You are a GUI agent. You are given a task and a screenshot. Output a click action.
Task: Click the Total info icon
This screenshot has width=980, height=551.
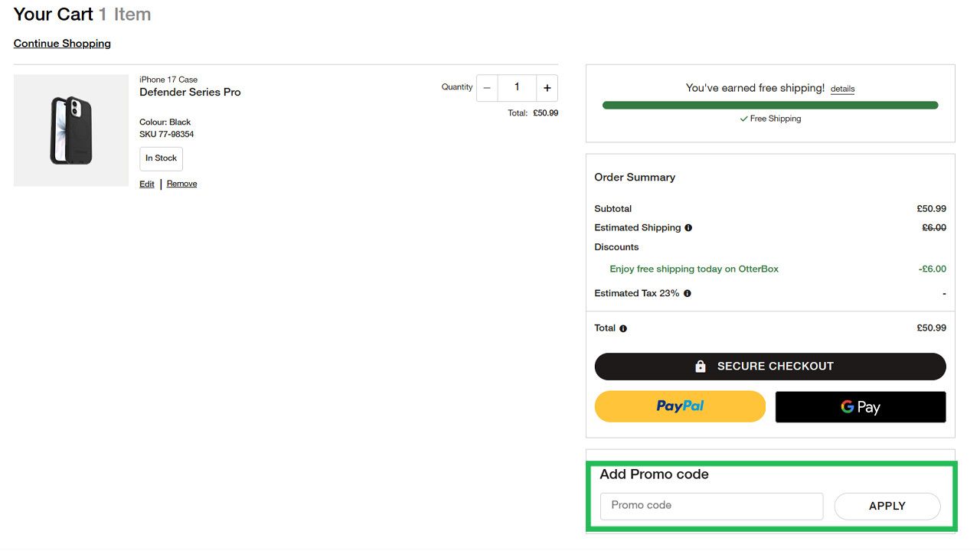623,328
